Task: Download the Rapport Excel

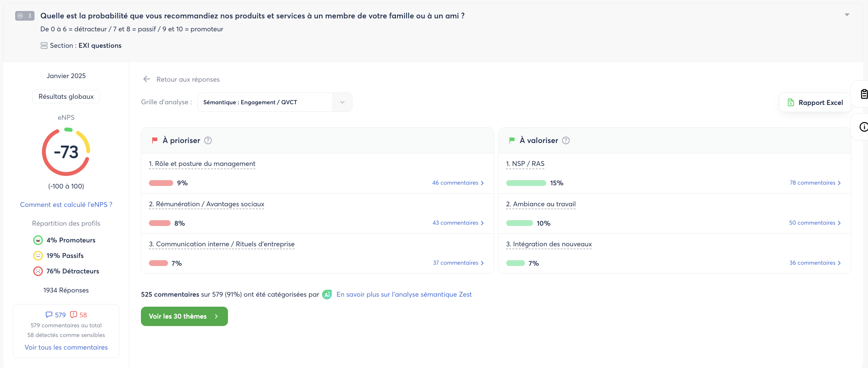Action: [x=815, y=103]
